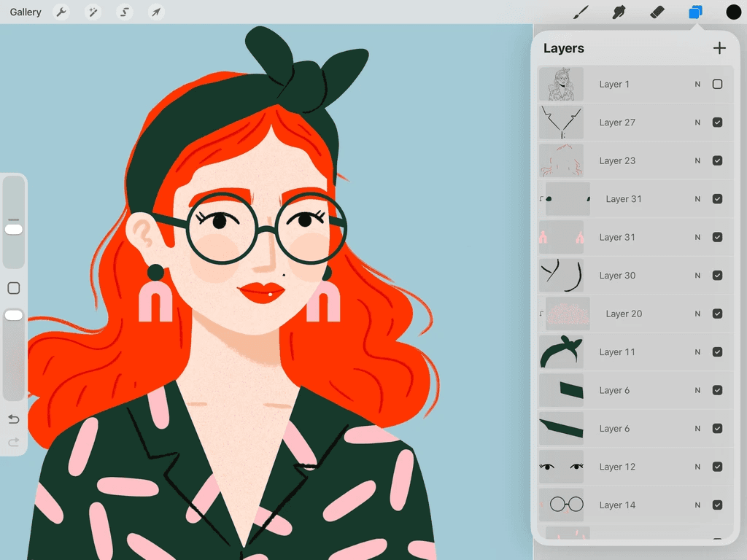
Task: Open blend mode N for Layer 27
Action: coord(697,122)
